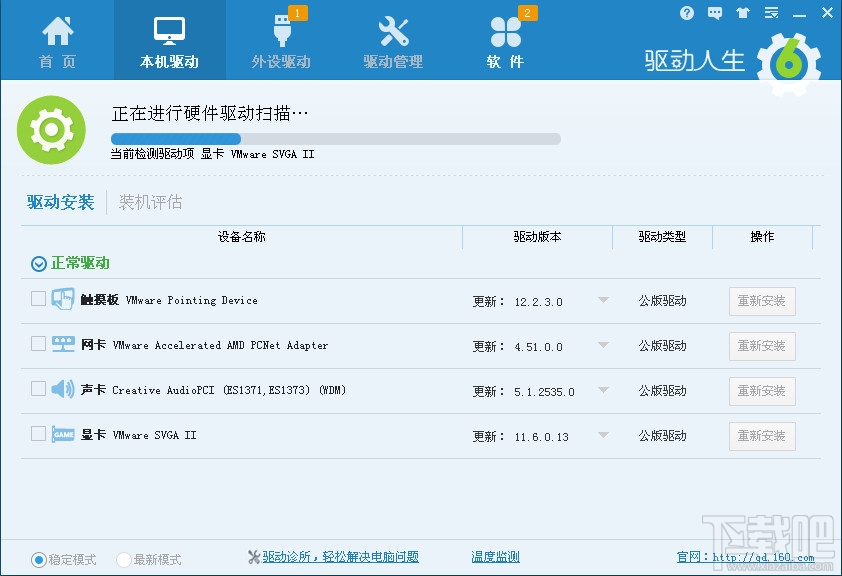842x576 pixels.
Task: Click the graphics card GAME icon
Action: point(63,434)
